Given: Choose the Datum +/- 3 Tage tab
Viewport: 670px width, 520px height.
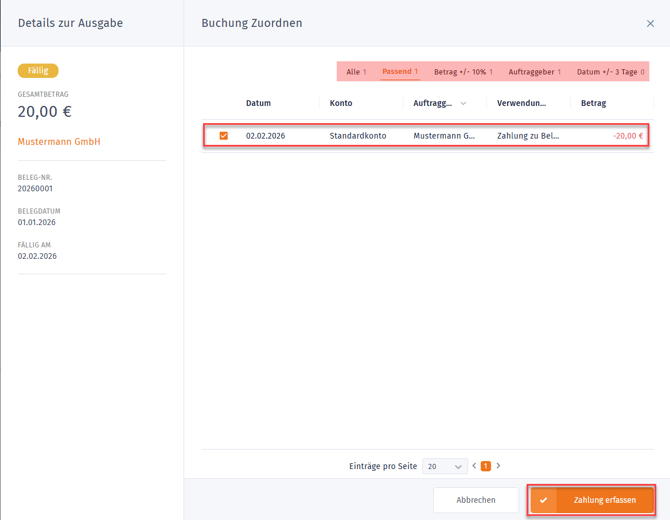Looking at the screenshot, I should tap(612, 72).
